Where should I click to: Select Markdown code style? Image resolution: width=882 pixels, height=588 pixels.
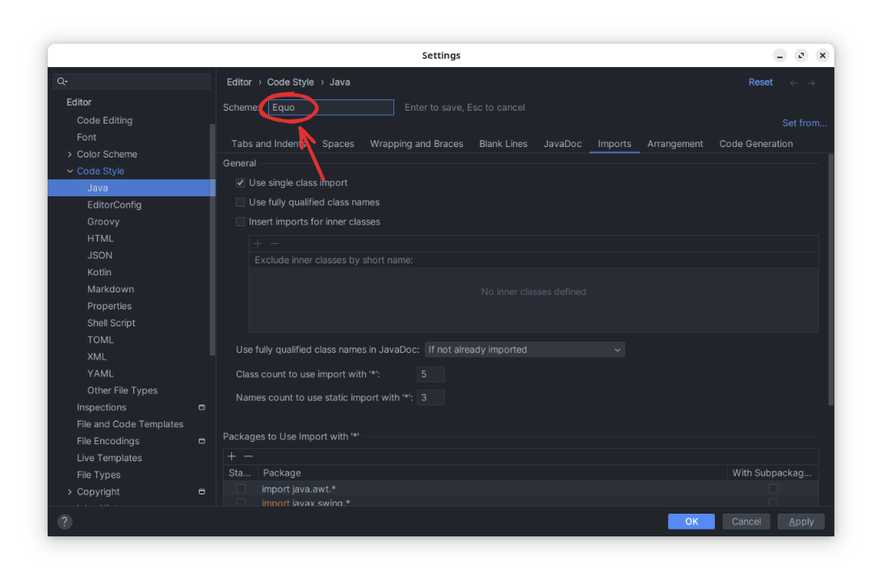pyautogui.click(x=110, y=289)
